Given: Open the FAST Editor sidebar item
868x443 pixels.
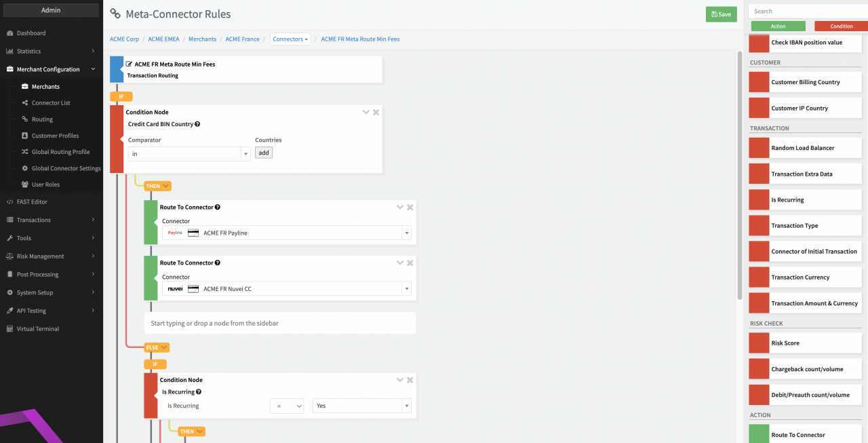Looking at the screenshot, I should pyautogui.click(x=32, y=201).
